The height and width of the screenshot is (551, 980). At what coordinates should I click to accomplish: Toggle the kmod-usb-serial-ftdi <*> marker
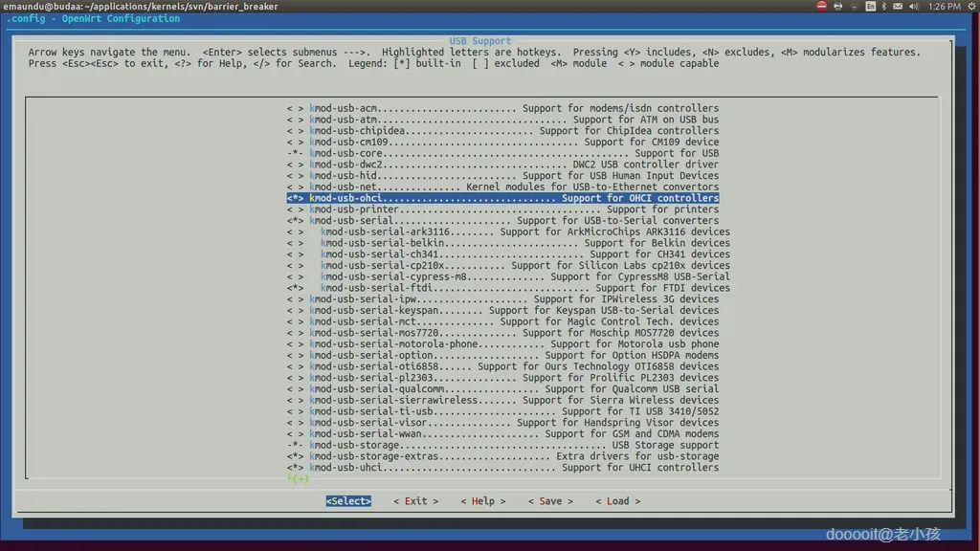coord(295,289)
